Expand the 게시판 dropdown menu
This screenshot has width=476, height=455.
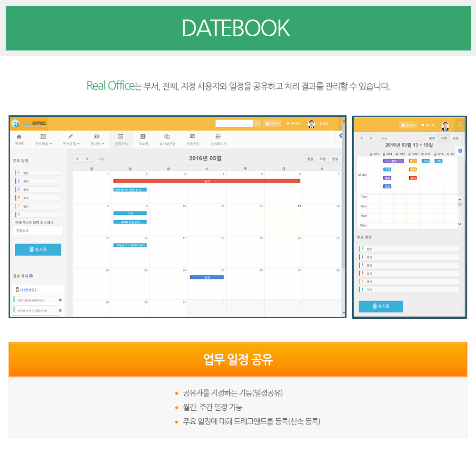97,143
